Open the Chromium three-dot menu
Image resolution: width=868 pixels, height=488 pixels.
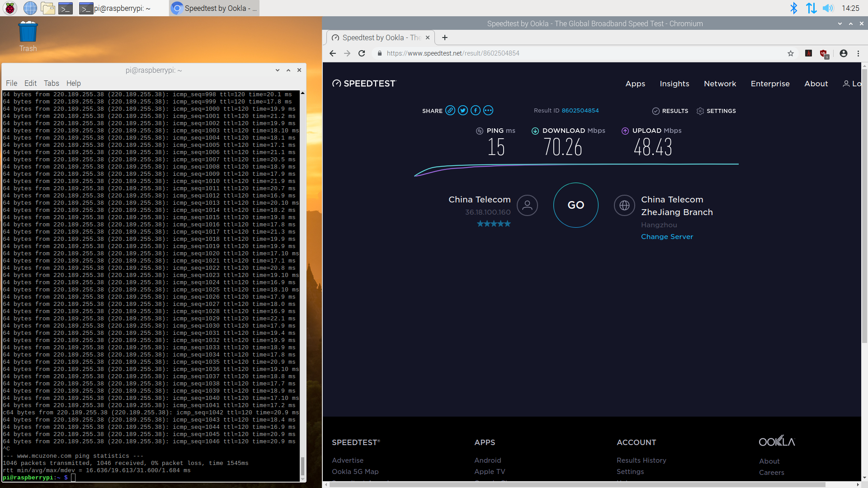click(858, 53)
